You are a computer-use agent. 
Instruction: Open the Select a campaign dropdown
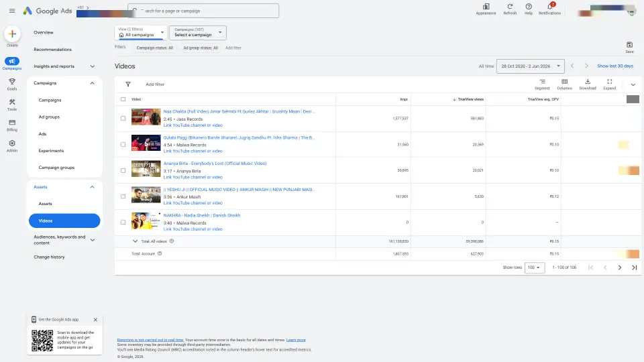coord(197,32)
